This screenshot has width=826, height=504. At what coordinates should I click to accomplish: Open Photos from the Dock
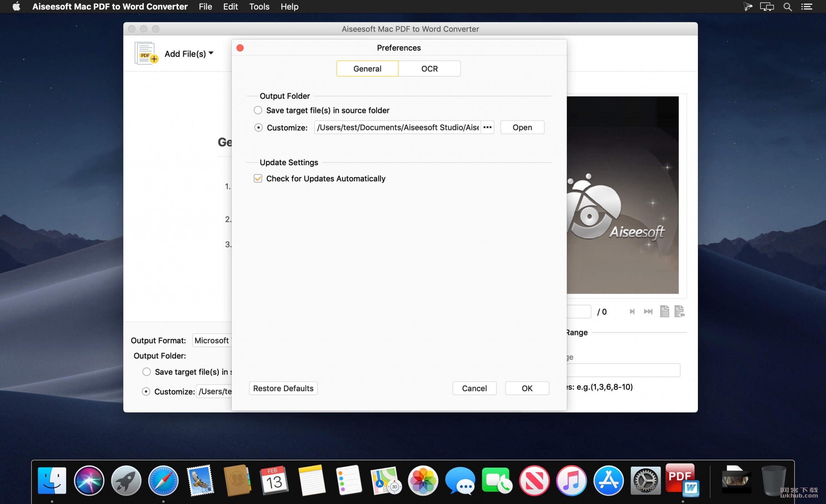(x=423, y=480)
